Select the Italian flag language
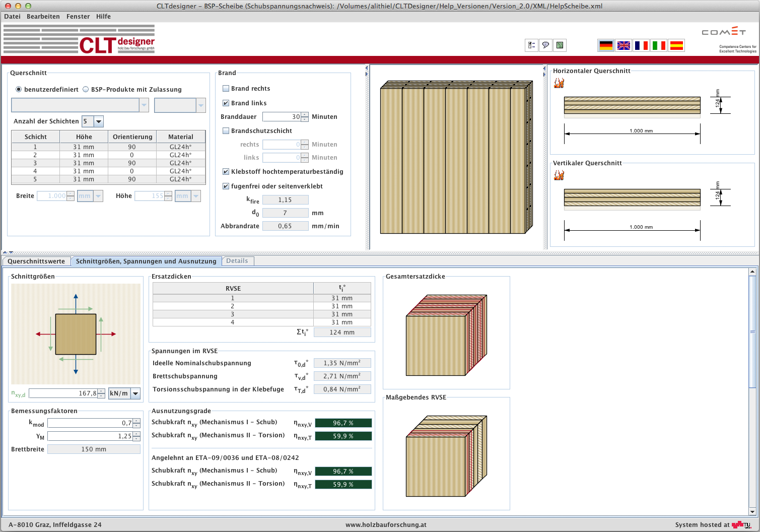Screen dimensions: 760x532 point(659,46)
